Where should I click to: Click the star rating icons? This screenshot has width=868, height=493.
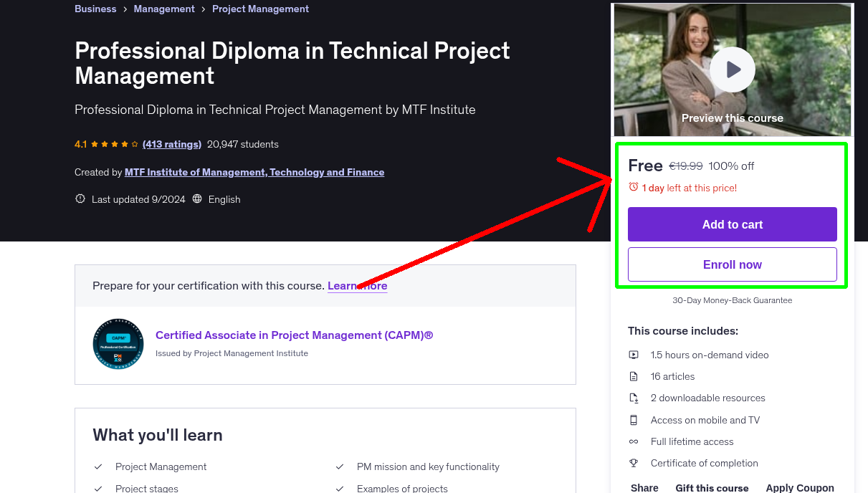114,144
